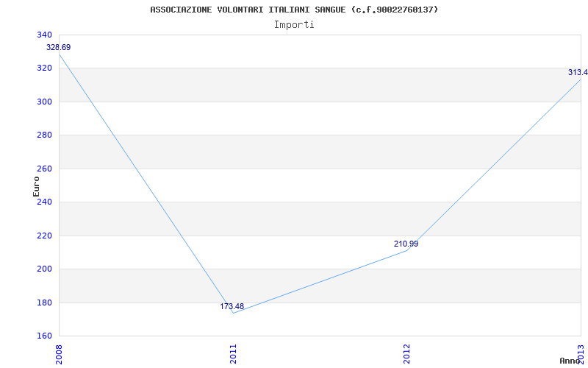This screenshot has width=588, height=368.
Task: Click the 328.69 data label
Action: point(59,48)
